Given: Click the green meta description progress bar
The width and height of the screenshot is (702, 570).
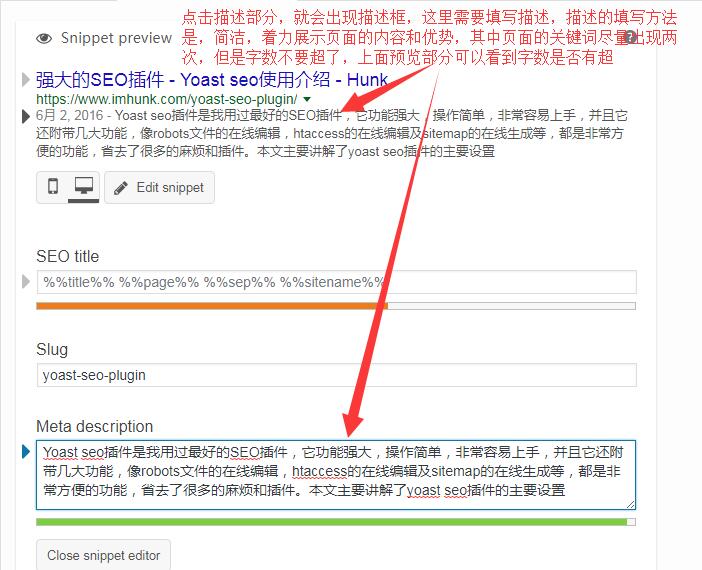Looking at the screenshot, I should [x=336, y=522].
